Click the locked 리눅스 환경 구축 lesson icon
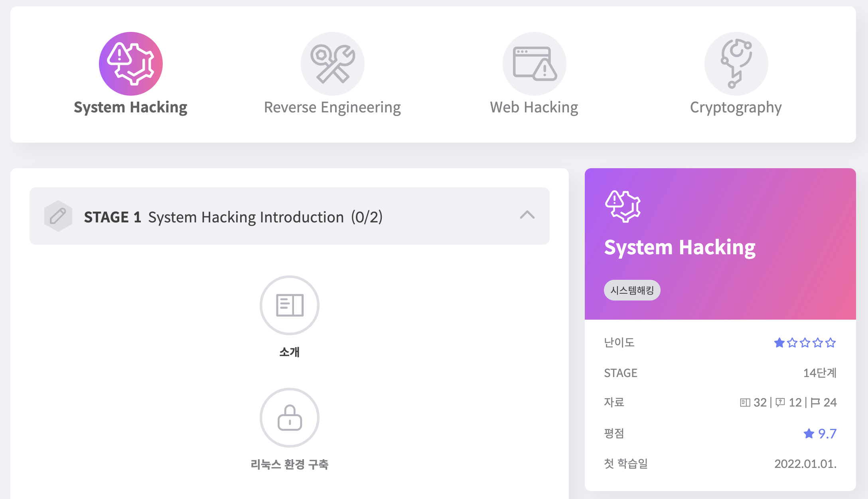The width and height of the screenshot is (868, 499). (290, 418)
